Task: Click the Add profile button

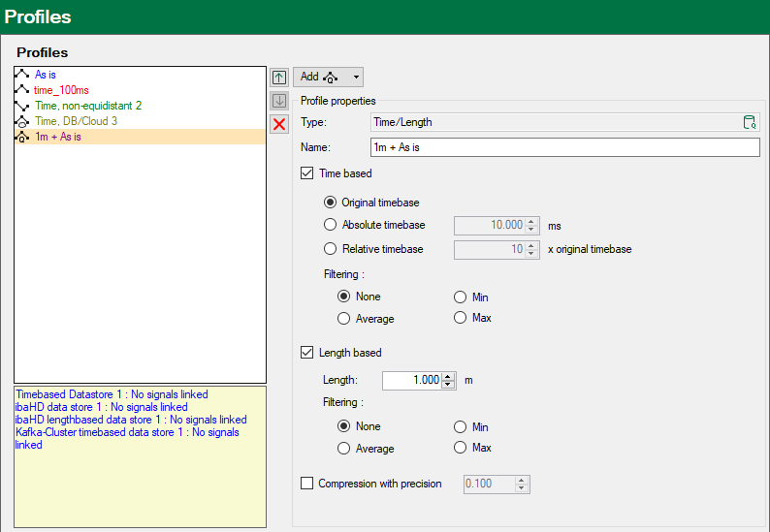Action: [x=319, y=78]
